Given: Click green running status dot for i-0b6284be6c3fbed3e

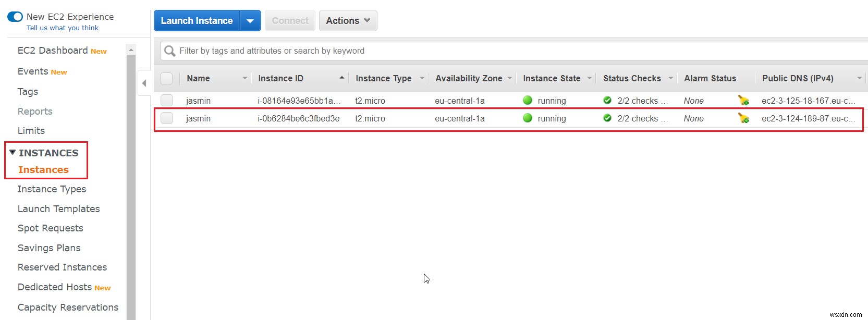Looking at the screenshot, I should [528, 118].
